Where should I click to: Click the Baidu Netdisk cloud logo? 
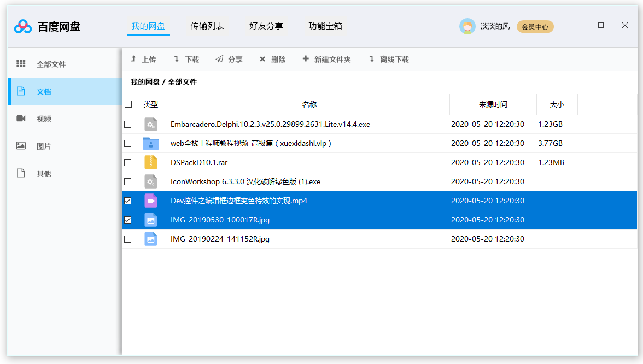tap(22, 27)
